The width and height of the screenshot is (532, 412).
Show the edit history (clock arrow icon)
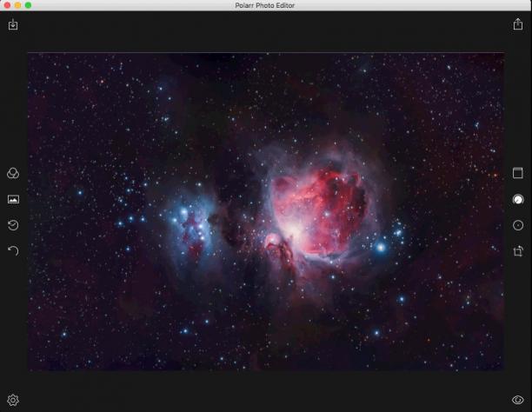click(13, 225)
